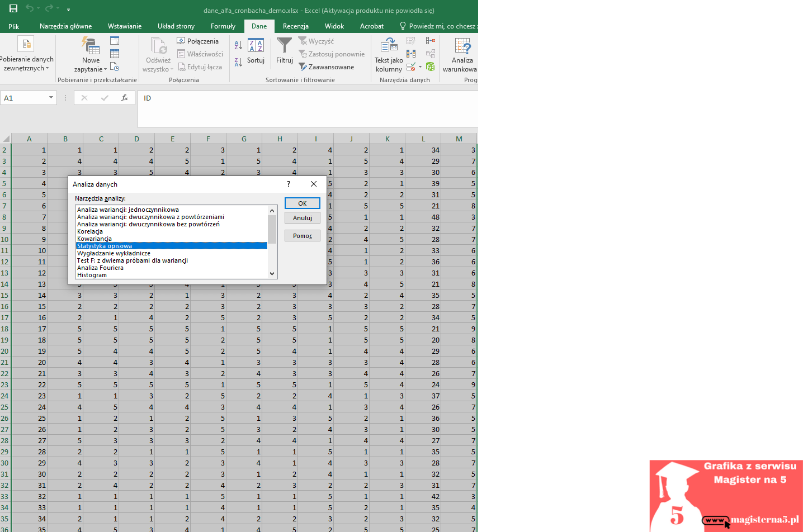Sort ascending with the A-Z icon
Screen dimensions: 803x532
(238, 45)
